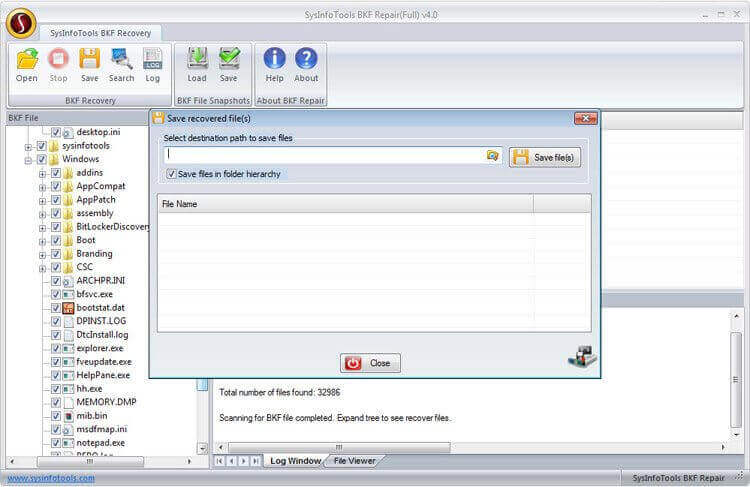Click the About icon
This screenshot has height=487, width=750.
coord(306,64)
